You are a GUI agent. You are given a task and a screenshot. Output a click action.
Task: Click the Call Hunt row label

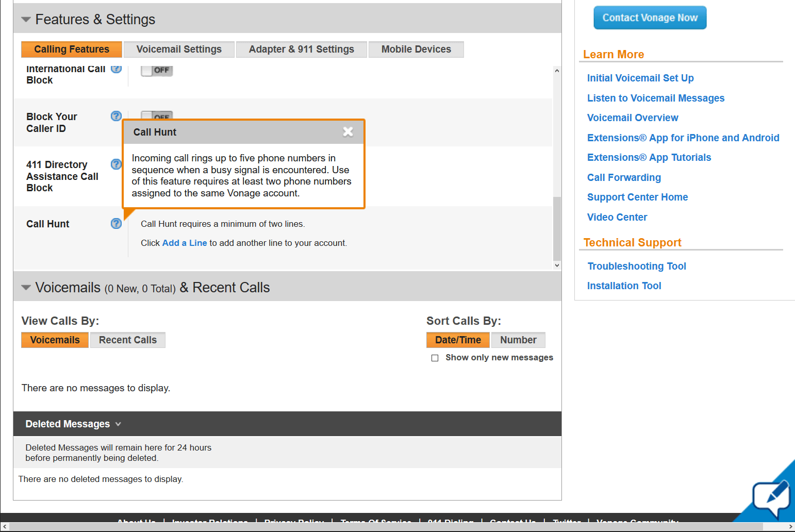48,224
